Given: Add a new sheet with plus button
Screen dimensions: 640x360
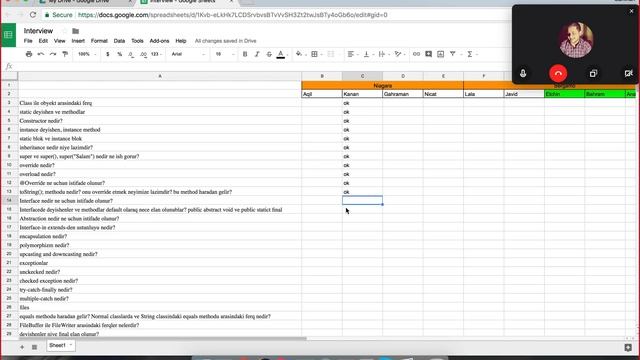Looking at the screenshot, I should pyautogui.click(x=22, y=347).
